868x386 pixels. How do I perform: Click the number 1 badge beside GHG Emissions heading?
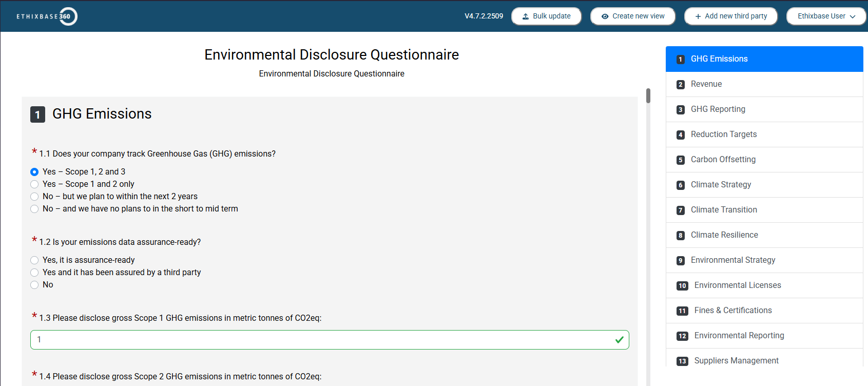click(x=37, y=114)
